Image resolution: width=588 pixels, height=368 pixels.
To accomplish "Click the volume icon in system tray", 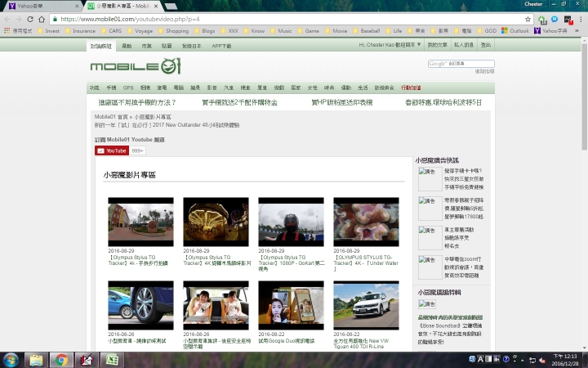I will coord(542,360).
